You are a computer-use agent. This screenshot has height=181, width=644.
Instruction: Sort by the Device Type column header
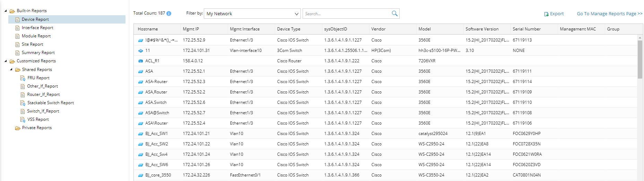click(288, 29)
